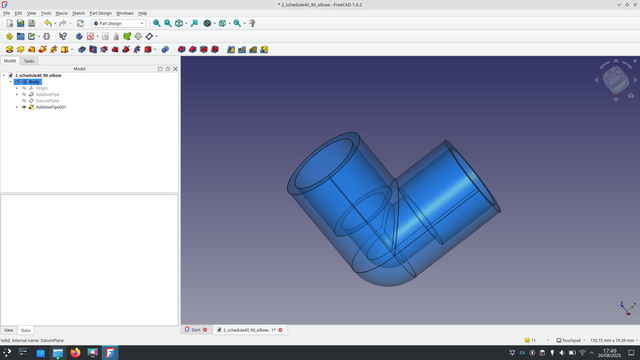Switch to the Start document tab
The width and height of the screenshot is (640, 360).
196,330
